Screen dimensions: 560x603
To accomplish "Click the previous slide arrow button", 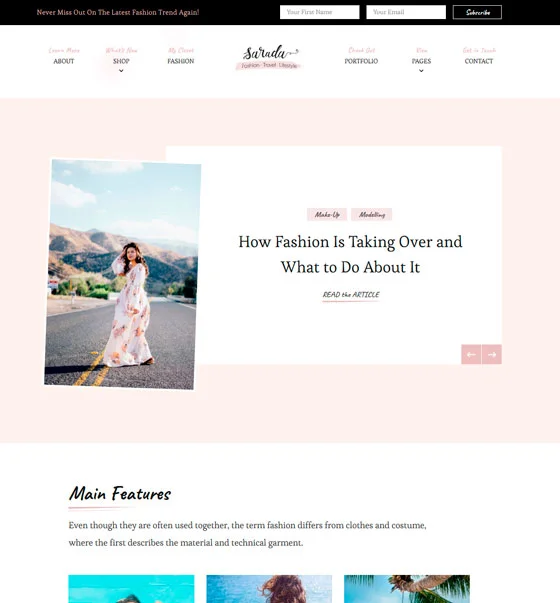I will point(471,354).
